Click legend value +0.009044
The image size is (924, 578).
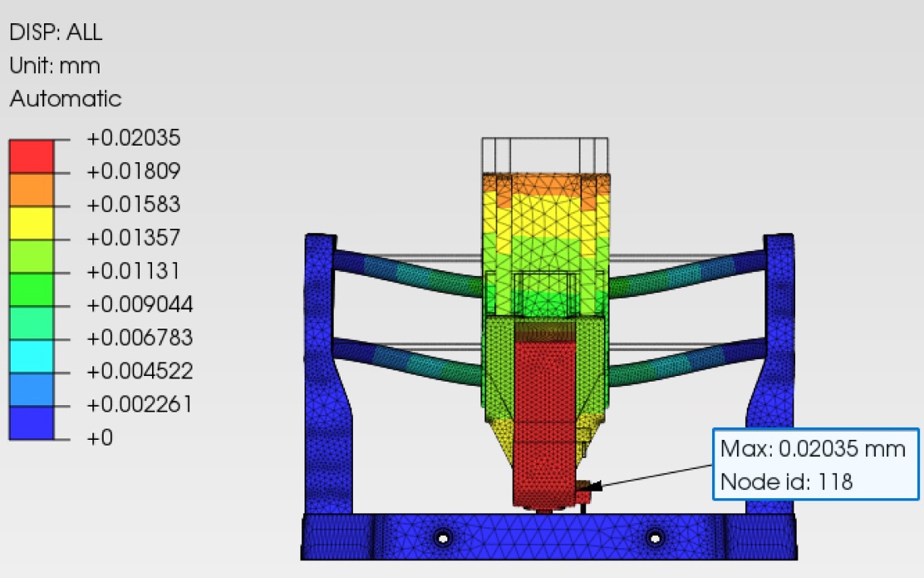[x=140, y=304]
